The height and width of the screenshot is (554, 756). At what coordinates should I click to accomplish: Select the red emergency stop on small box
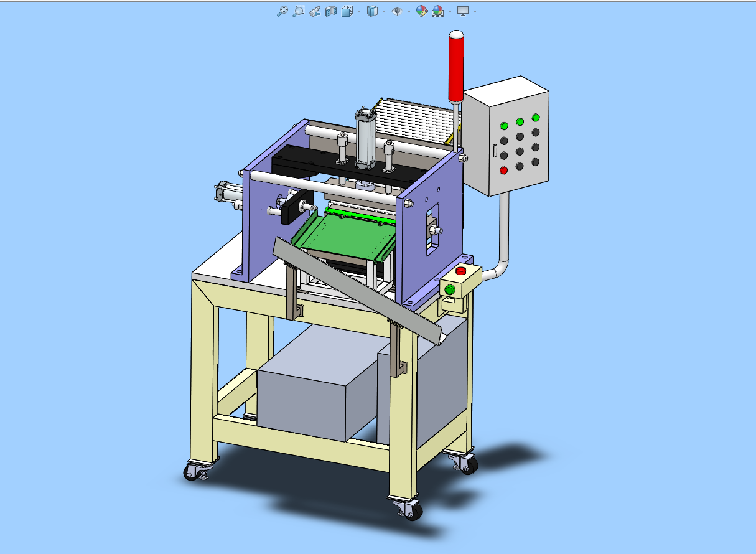(x=461, y=270)
